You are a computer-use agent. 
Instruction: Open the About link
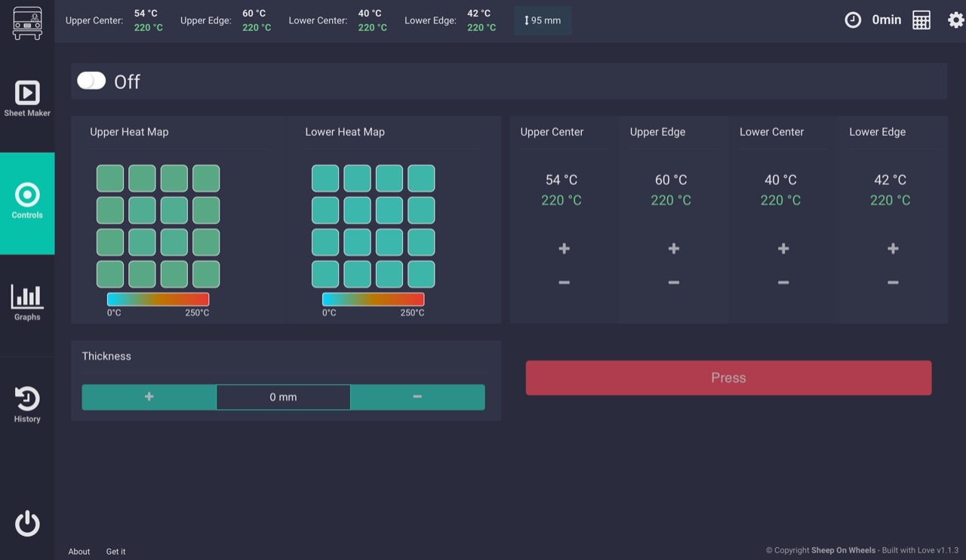[x=79, y=552]
